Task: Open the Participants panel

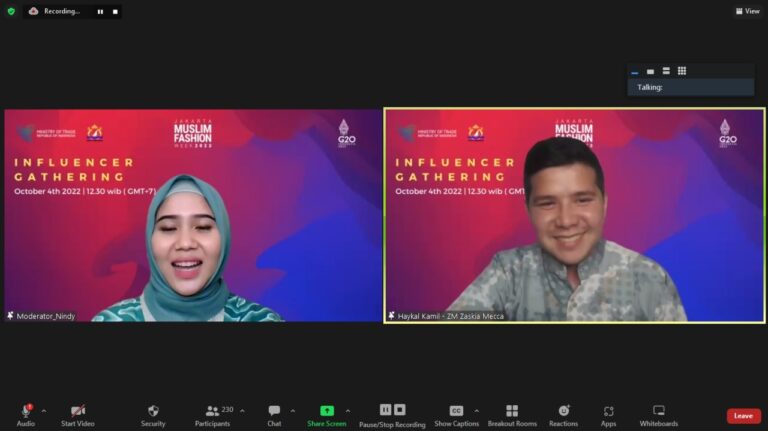Action: 211,411
